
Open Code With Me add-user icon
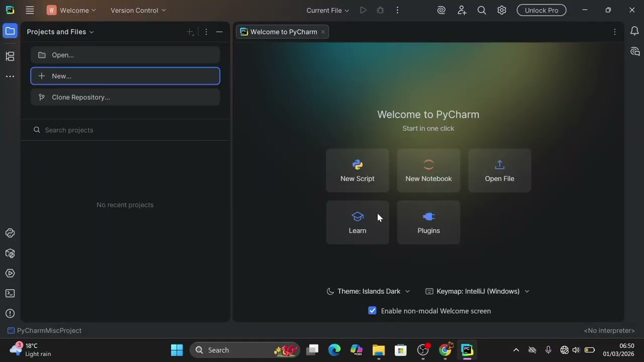point(462,10)
